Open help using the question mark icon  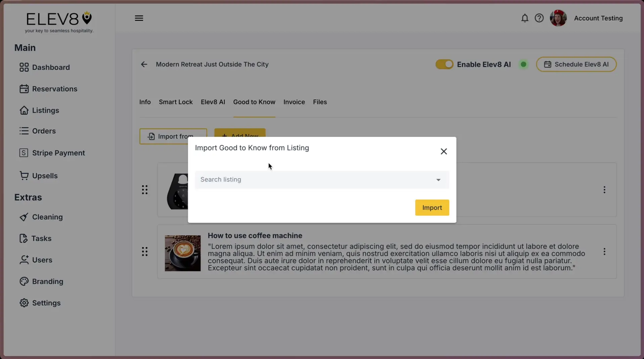539,18
